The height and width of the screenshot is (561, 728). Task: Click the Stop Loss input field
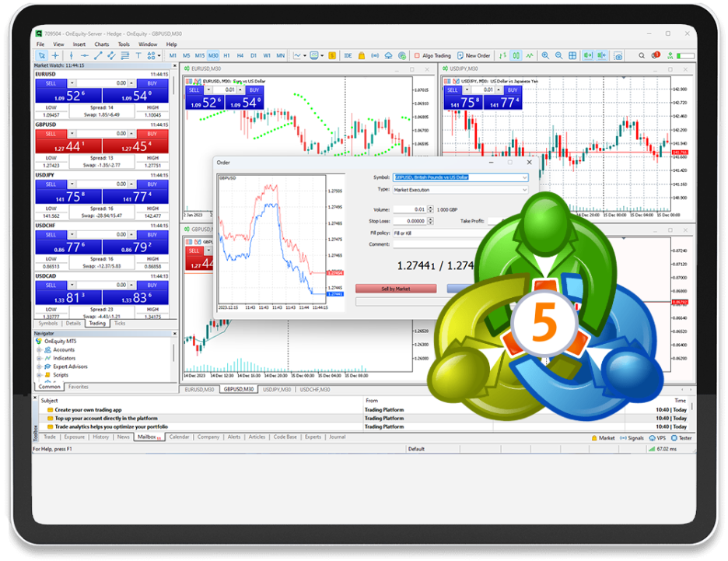[410, 221]
